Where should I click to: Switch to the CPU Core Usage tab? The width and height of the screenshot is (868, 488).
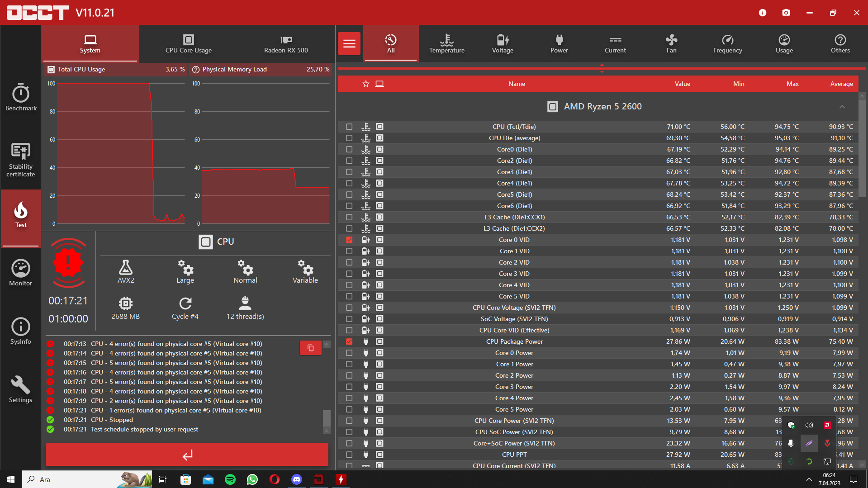point(189,43)
